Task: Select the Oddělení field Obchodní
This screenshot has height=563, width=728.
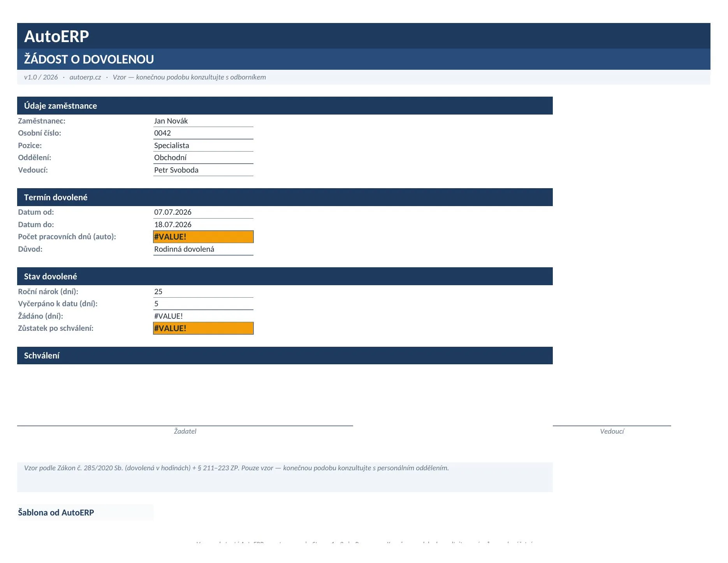Action: pos(203,157)
